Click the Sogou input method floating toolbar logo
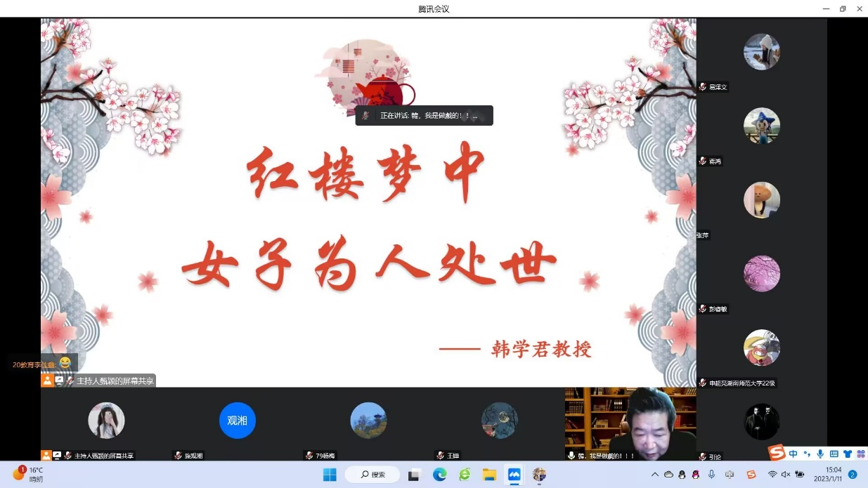This screenshot has width=868, height=488. (x=776, y=454)
